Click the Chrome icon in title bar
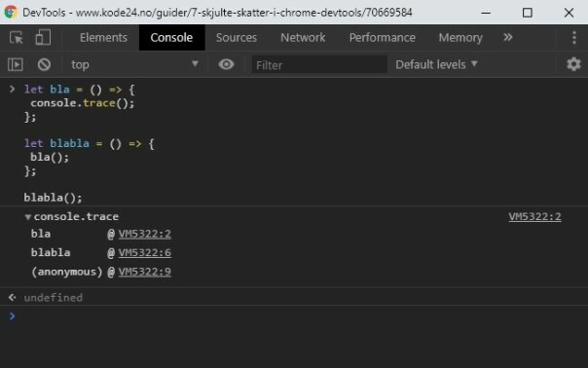 [11, 13]
